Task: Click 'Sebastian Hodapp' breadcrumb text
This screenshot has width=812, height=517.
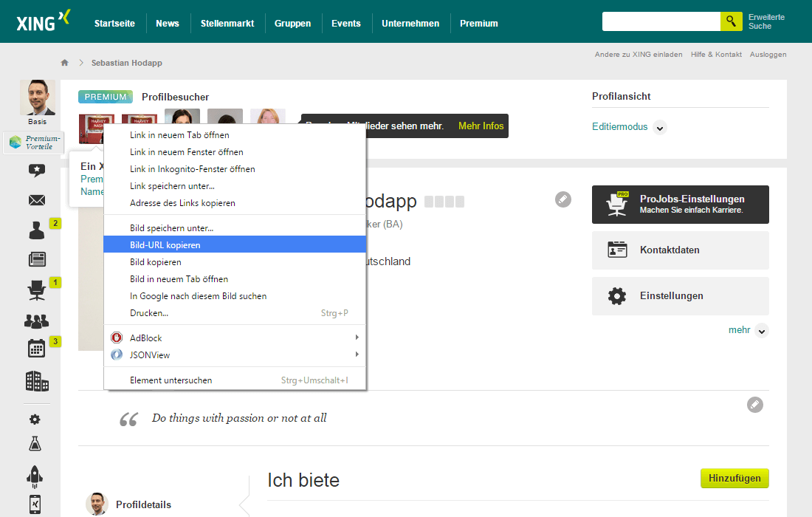Action: click(x=127, y=63)
